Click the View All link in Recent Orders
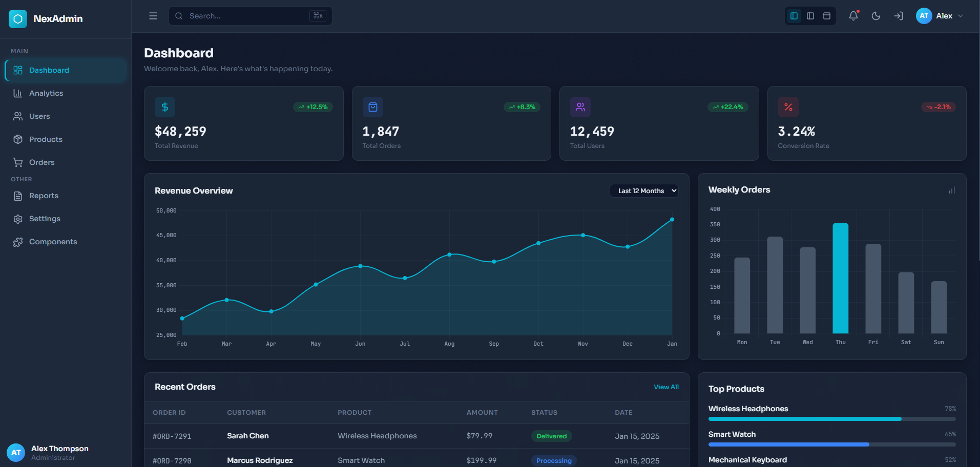980x467 pixels. pos(665,387)
